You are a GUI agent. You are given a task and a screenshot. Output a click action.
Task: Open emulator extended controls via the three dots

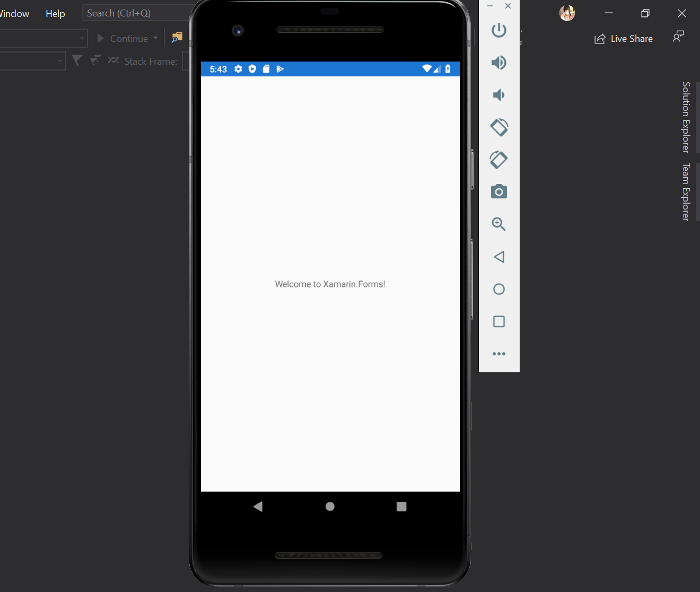tap(499, 354)
